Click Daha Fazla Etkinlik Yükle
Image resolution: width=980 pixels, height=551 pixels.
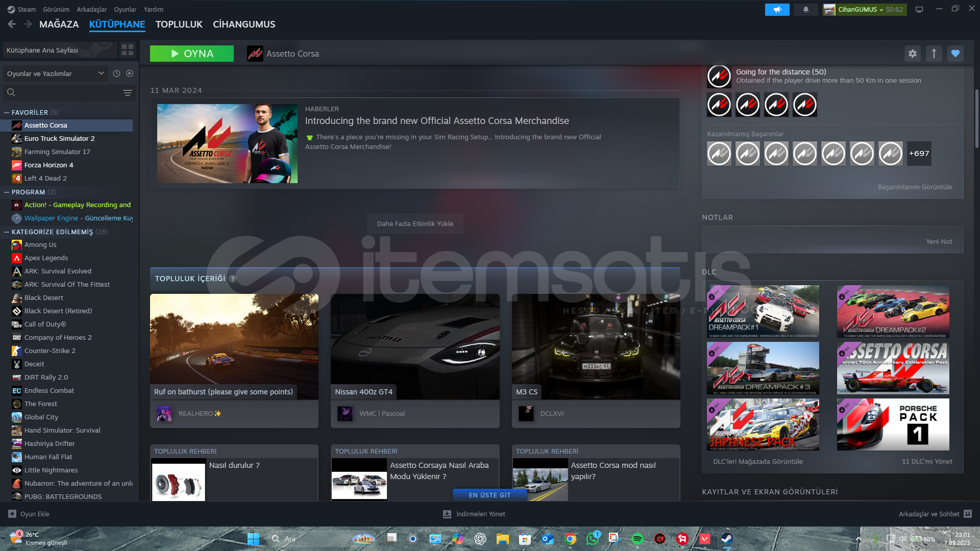415,223
